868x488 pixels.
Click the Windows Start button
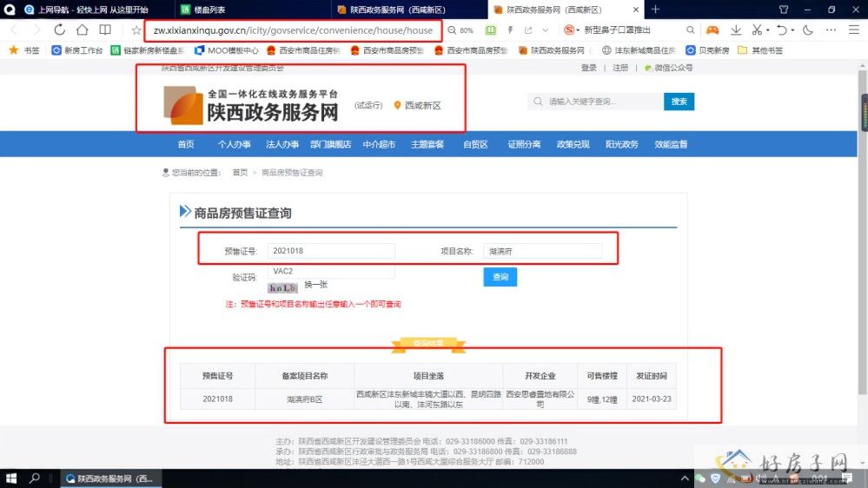[x=11, y=478]
